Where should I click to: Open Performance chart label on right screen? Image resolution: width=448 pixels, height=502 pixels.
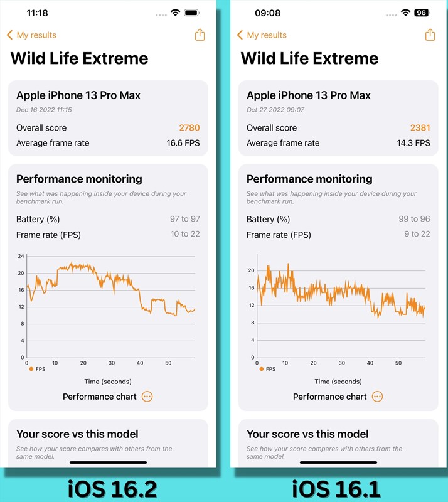coord(330,397)
